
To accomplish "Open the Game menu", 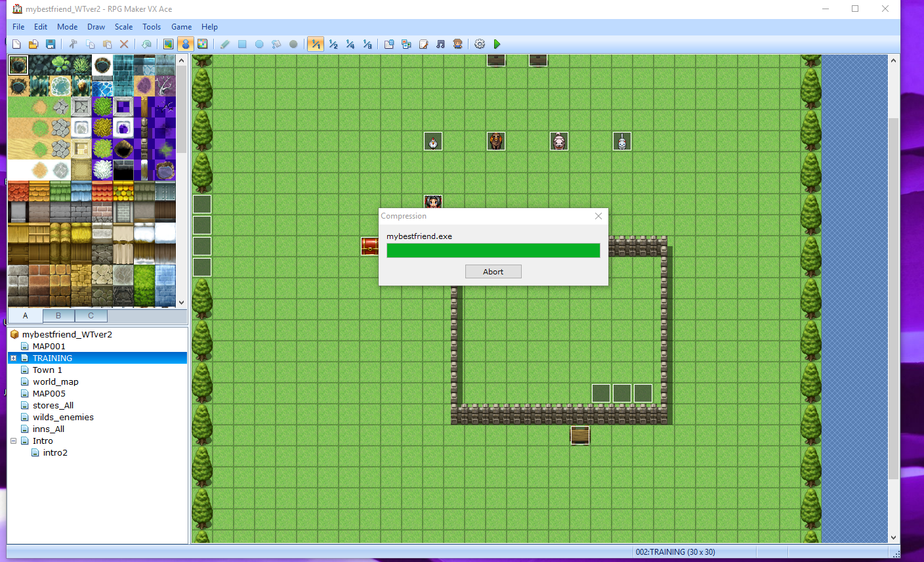I will click(181, 27).
